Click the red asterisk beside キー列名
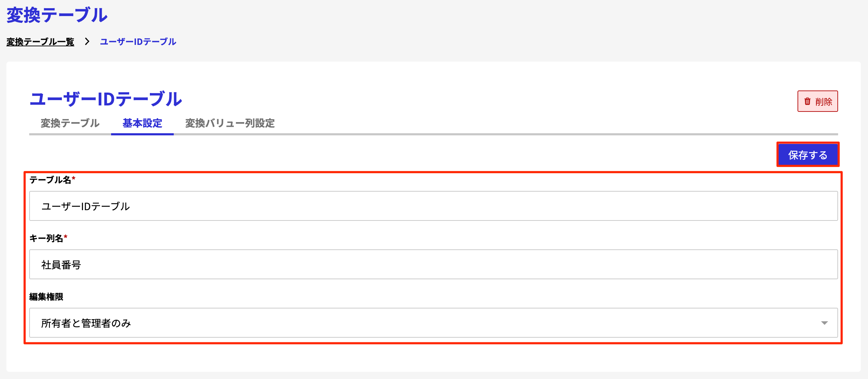 (66, 237)
